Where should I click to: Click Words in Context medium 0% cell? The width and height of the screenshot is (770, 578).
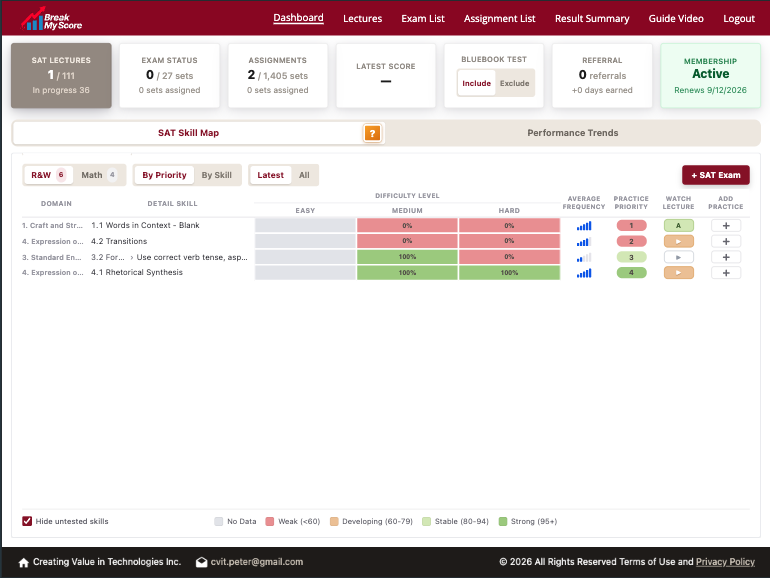pyautogui.click(x=407, y=226)
